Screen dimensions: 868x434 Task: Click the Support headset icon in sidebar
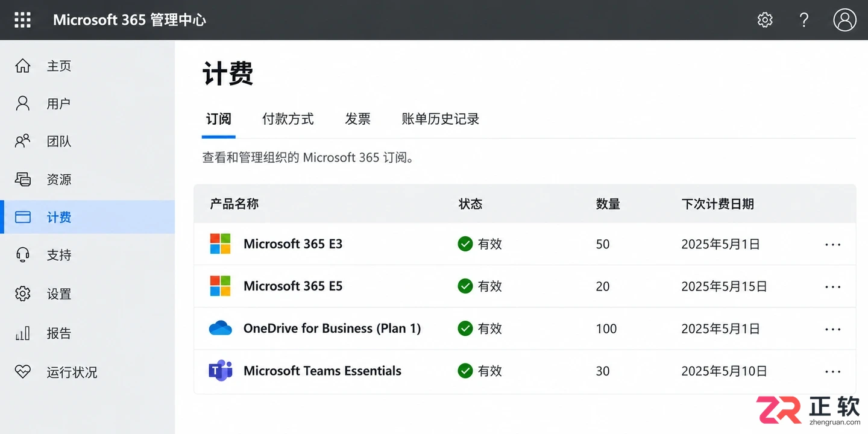pos(23,255)
